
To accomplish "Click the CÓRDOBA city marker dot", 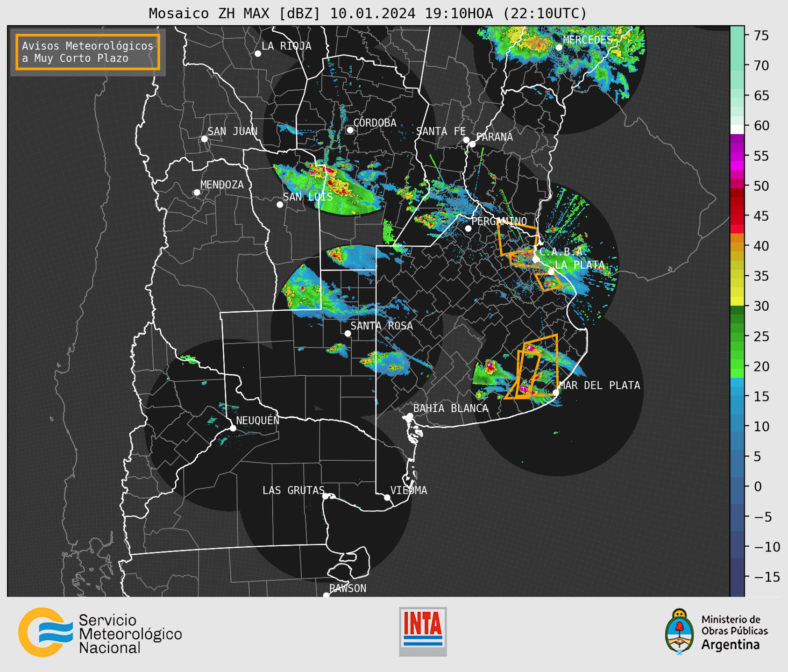I will (350, 130).
